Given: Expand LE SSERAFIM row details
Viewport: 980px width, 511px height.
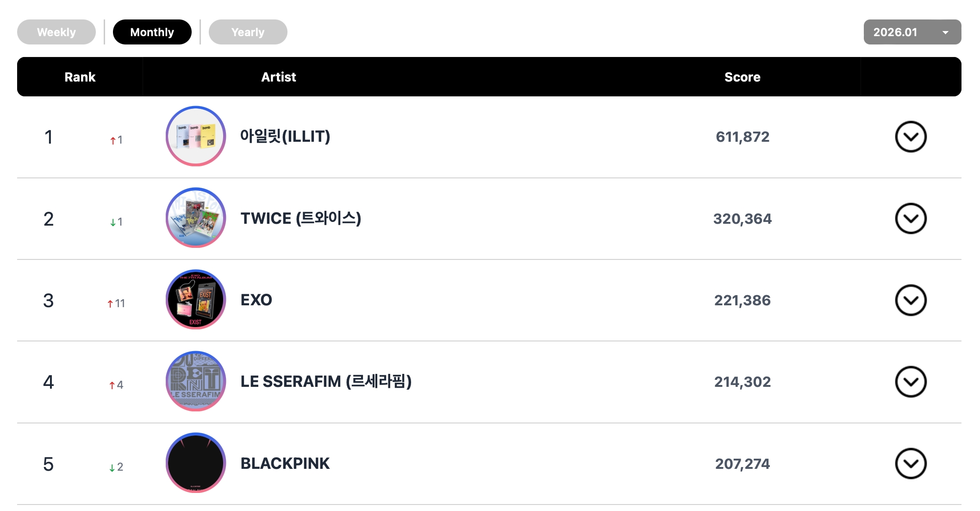Looking at the screenshot, I should 910,382.
